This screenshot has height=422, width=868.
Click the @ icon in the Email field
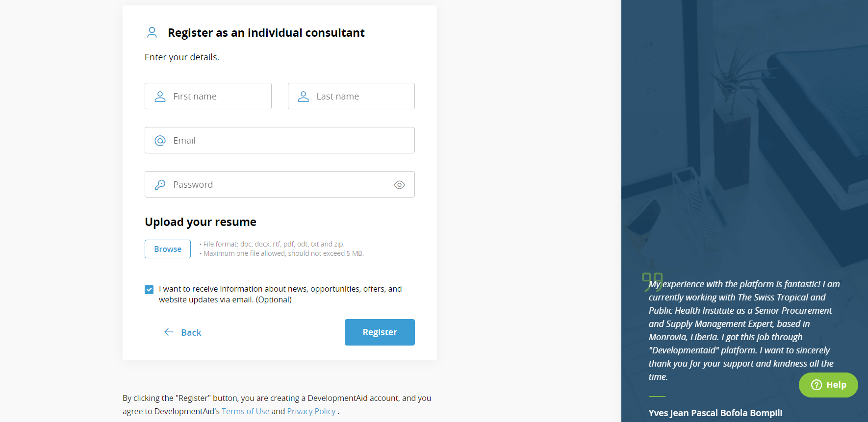tap(159, 140)
